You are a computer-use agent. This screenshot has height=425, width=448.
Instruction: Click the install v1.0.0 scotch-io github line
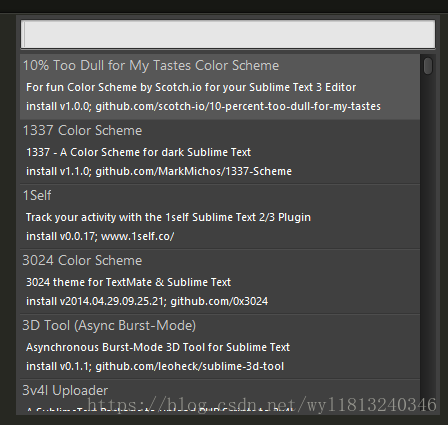(203, 106)
